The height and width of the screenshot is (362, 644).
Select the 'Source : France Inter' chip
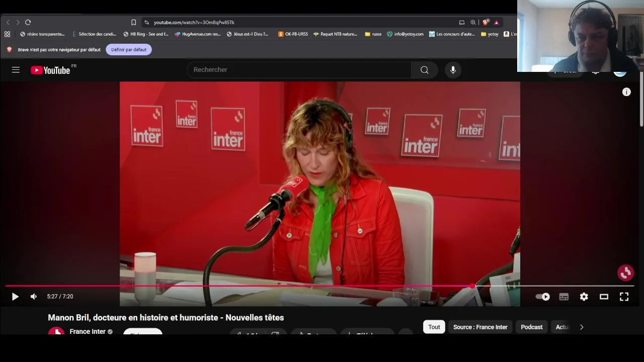[x=480, y=327]
